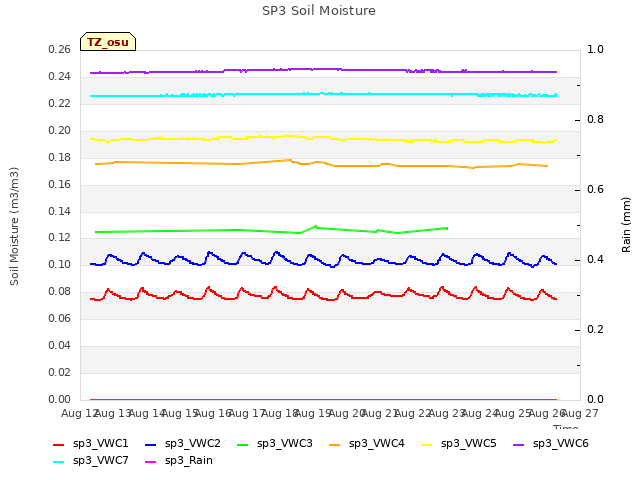Click the 0.2 rain axis tick label
640x480 pixels.
click(595, 329)
